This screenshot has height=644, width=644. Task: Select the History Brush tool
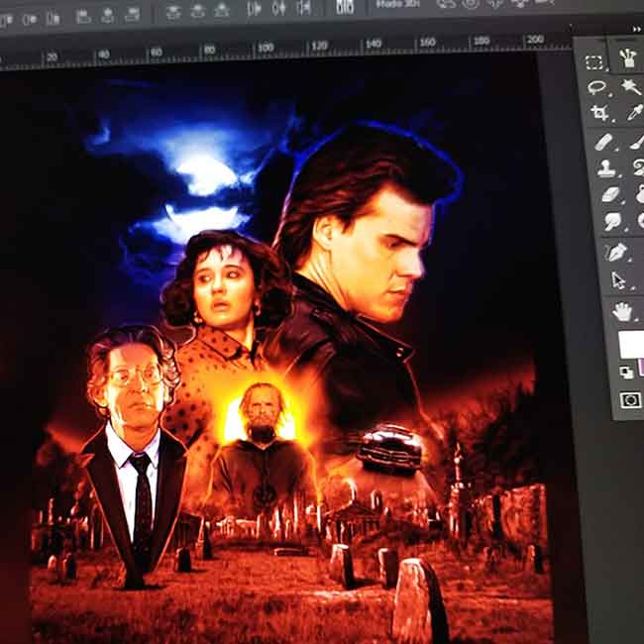pyautogui.click(x=639, y=167)
